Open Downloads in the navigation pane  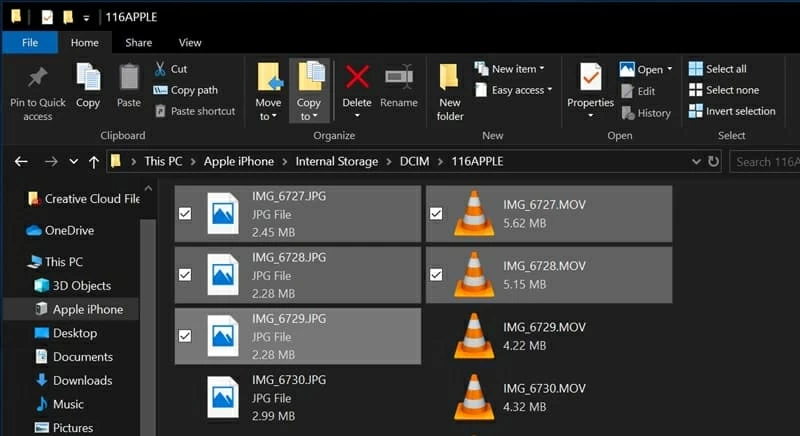coord(82,380)
